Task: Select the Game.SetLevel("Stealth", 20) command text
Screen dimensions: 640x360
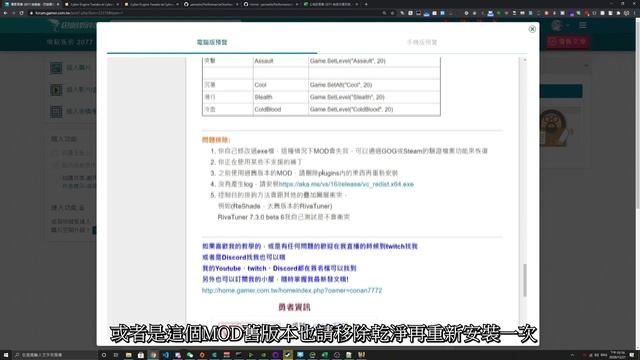Action: (347, 97)
